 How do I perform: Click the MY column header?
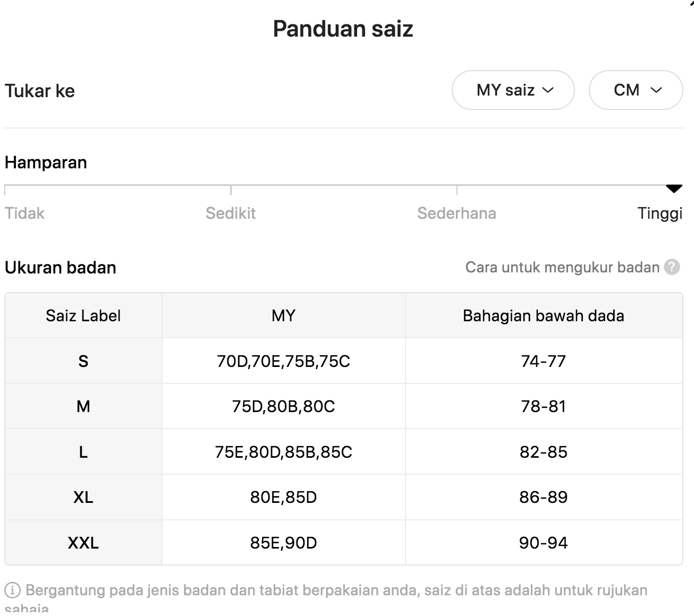pyautogui.click(x=284, y=315)
